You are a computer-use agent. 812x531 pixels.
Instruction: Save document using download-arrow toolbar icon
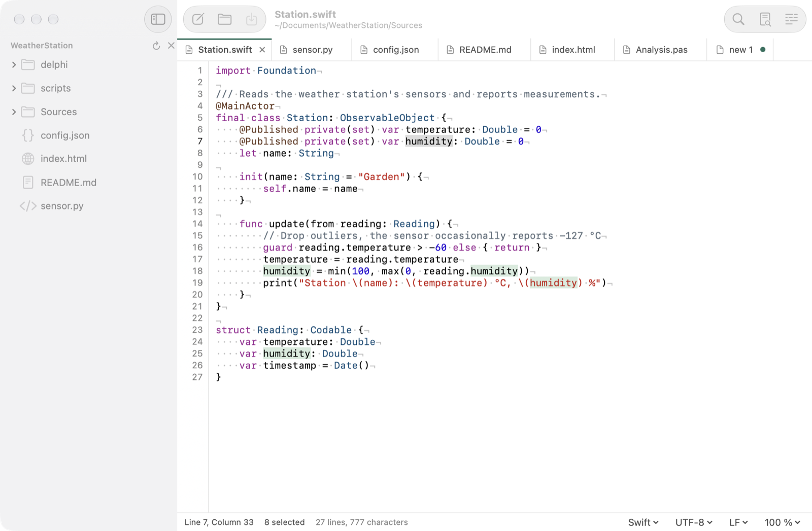click(x=251, y=19)
